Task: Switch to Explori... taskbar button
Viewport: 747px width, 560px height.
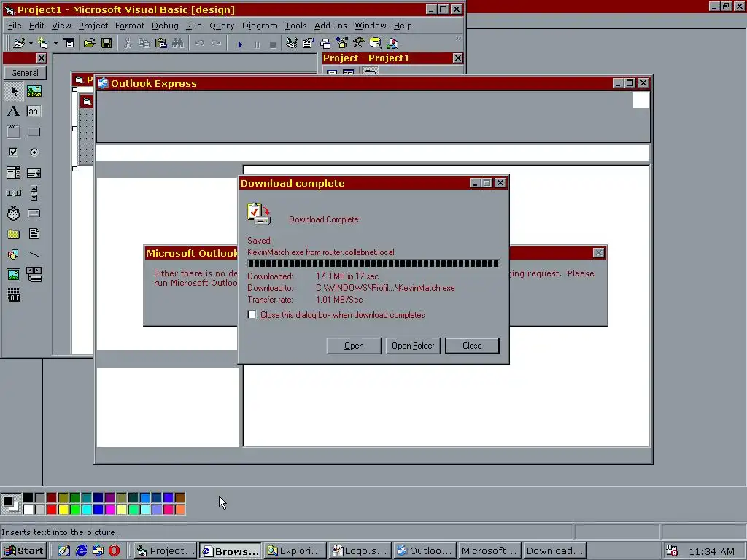Action: coord(295,551)
